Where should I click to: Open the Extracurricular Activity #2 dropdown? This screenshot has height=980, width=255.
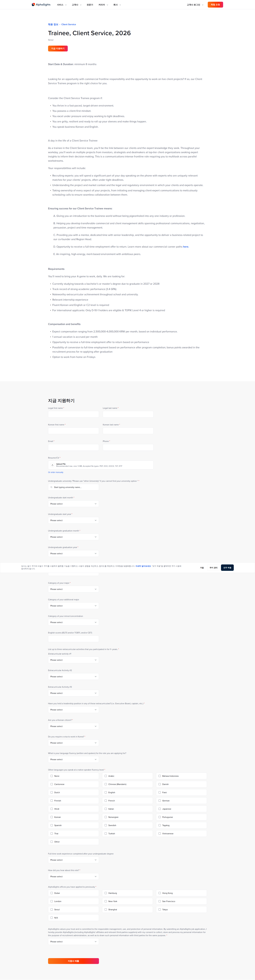coord(74,676)
